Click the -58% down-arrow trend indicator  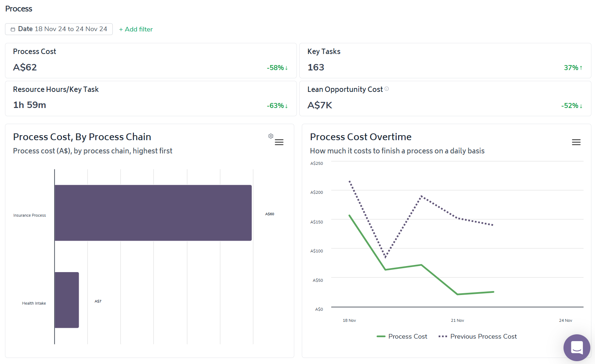[277, 68]
